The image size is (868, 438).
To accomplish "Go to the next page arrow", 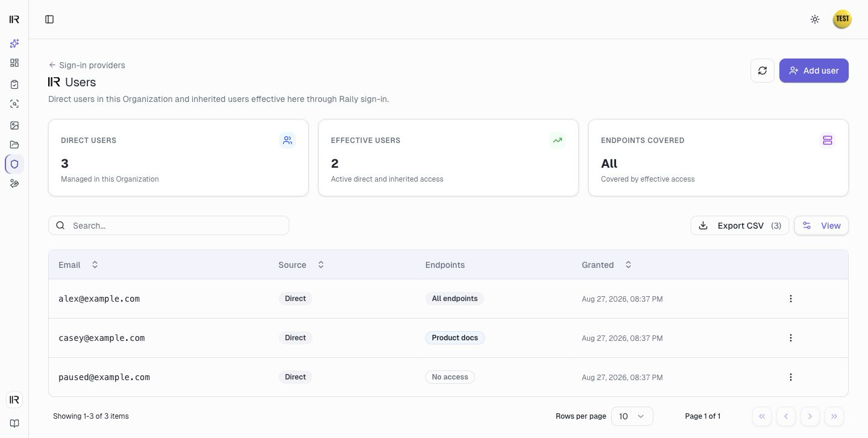I will pyautogui.click(x=810, y=416).
